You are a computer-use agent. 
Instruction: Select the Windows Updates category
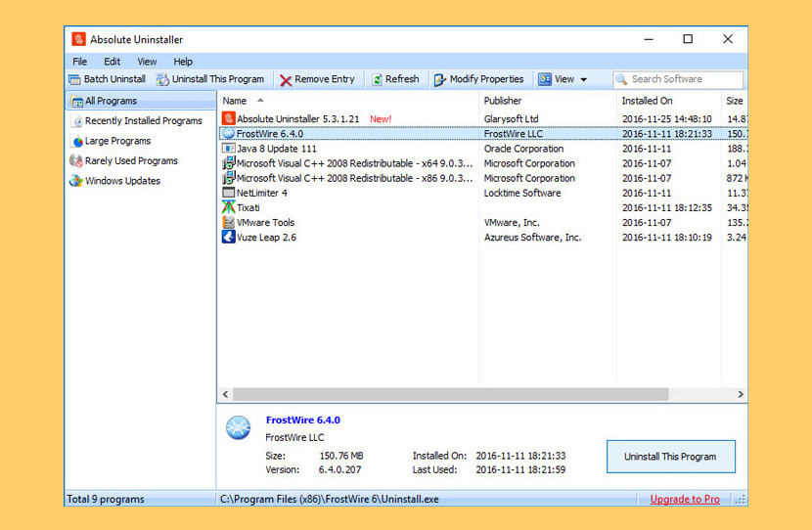pos(122,181)
